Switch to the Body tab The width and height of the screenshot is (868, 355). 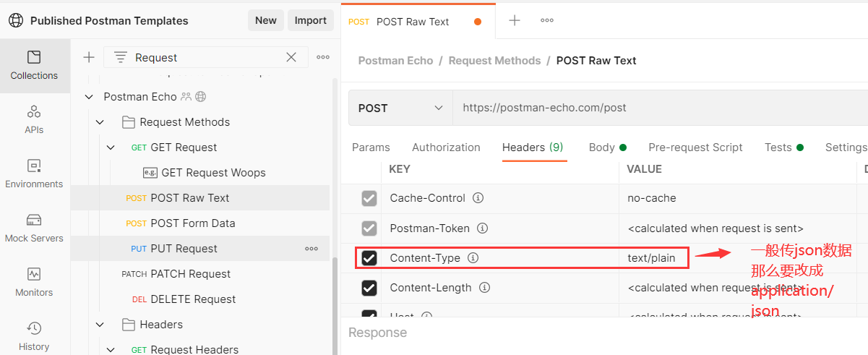pos(602,147)
